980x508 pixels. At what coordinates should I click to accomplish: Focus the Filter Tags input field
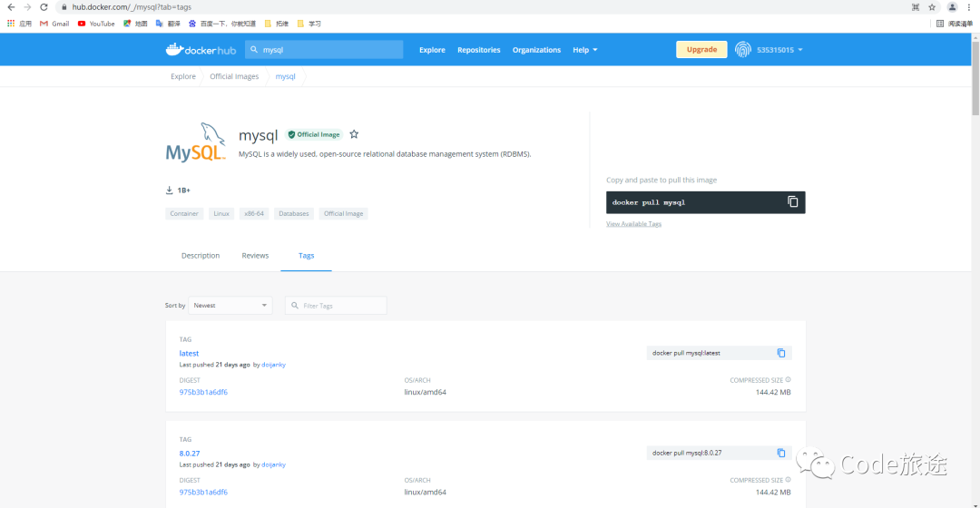coord(336,306)
